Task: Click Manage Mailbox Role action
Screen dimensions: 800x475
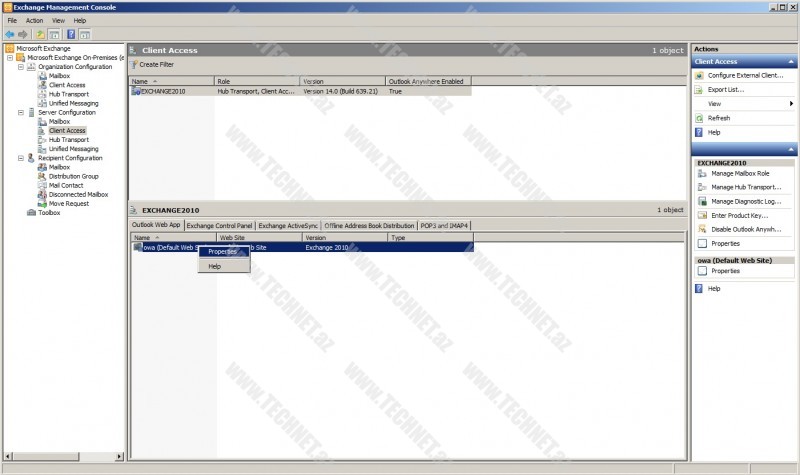Action: (740, 173)
